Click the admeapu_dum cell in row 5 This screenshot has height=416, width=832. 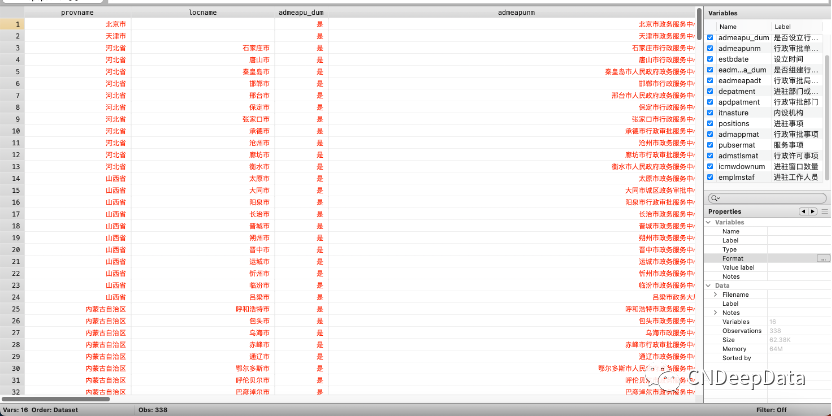tap(301, 72)
